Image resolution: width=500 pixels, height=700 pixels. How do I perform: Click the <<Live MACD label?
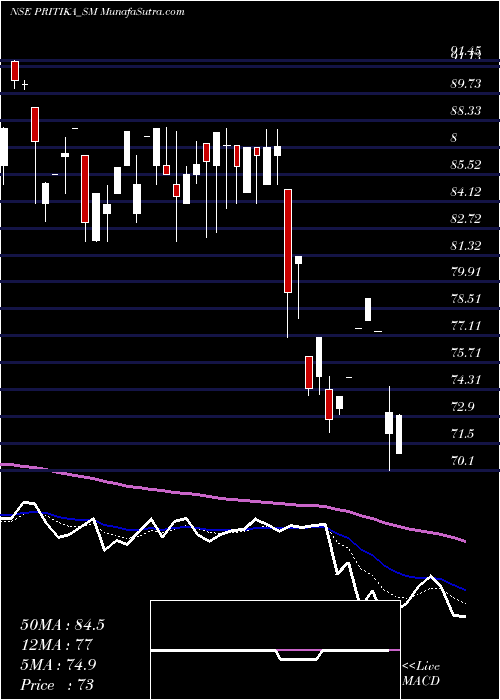tap(421, 673)
